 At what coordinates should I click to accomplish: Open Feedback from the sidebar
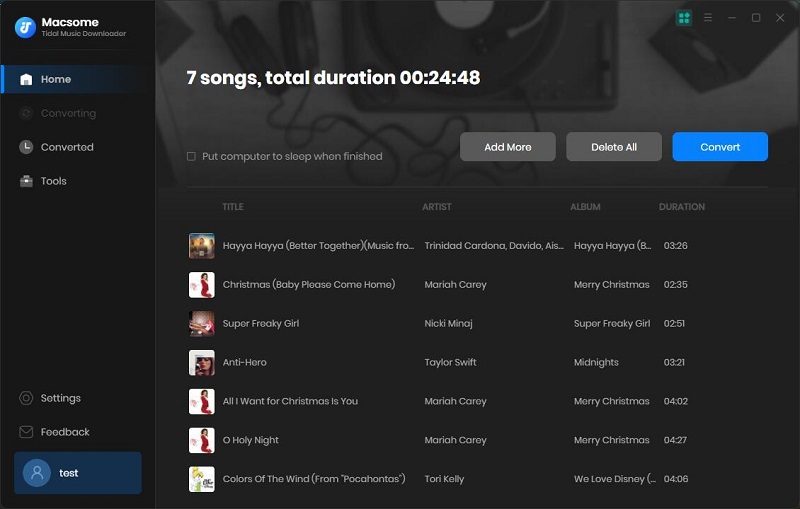(78, 432)
